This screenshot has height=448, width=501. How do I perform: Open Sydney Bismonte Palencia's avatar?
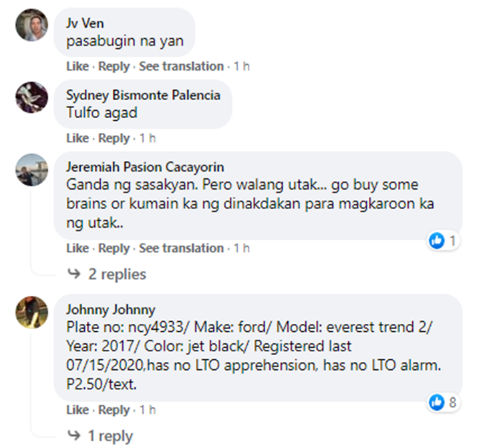click(31, 97)
